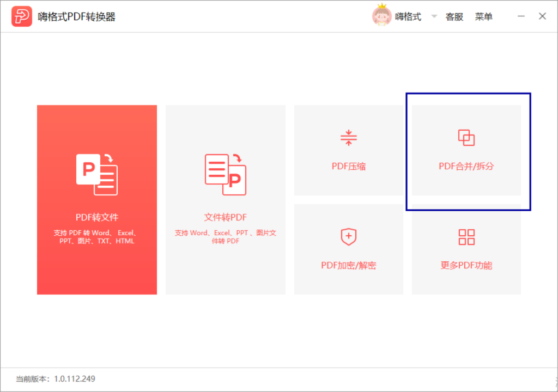Open the 客服 support menu
The image size is (558, 392).
[454, 17]
